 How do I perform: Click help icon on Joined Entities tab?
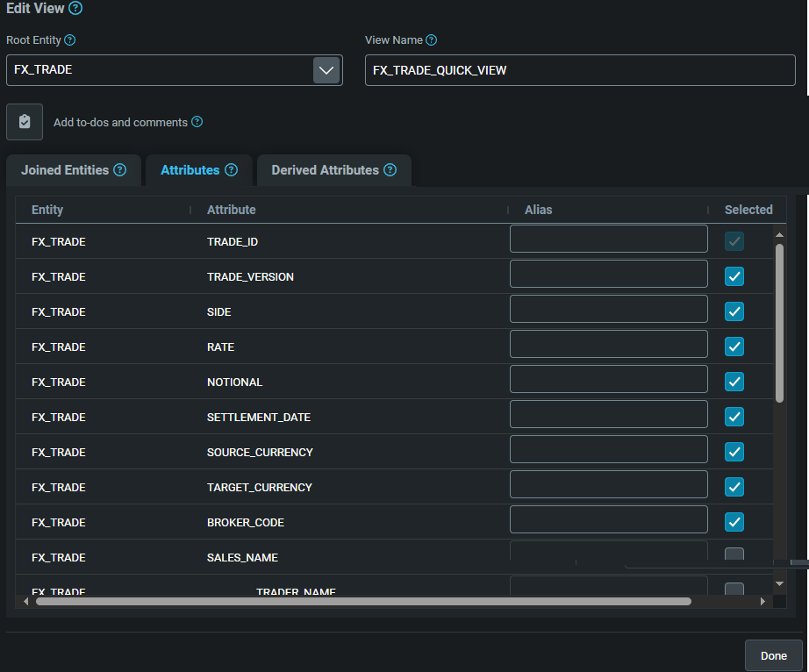pyautogui.click(x=119, y=169)
